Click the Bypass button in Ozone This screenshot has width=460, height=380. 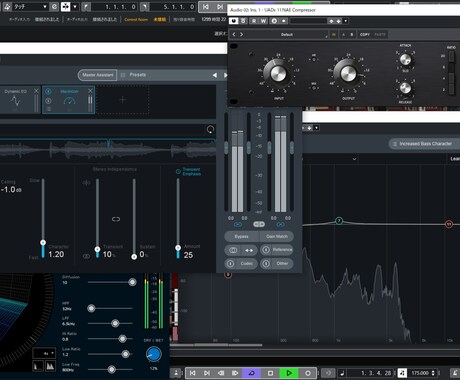[x=242, y=236]
